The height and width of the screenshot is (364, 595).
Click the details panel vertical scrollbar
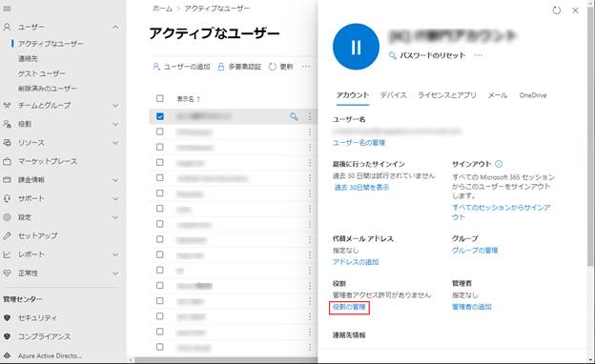[590, 136]
